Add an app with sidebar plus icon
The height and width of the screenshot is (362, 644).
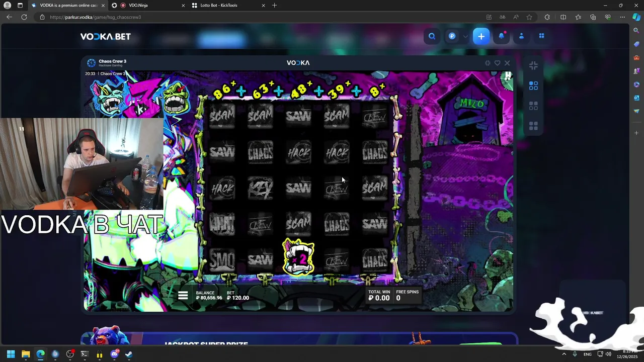(636, 133)
